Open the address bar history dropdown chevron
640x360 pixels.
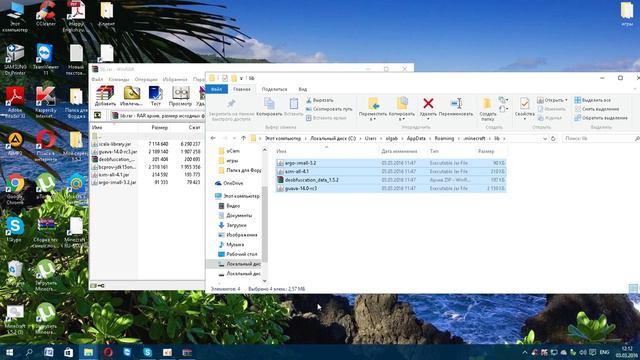tap(545, 139)
